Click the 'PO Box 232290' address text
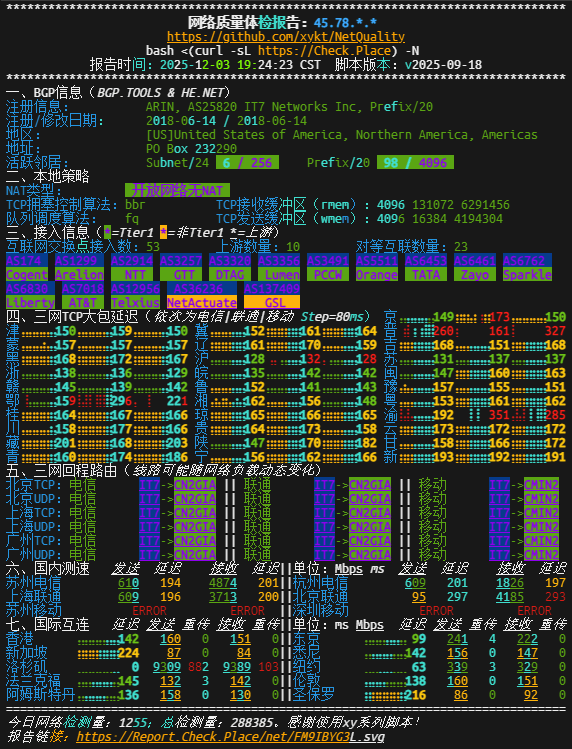Viewport: 572px width, 749px height. [191, 149]
